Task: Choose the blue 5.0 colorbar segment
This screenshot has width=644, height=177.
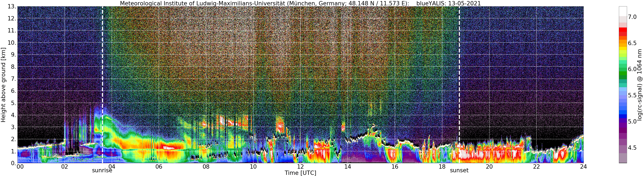Action: pos(623,121)
